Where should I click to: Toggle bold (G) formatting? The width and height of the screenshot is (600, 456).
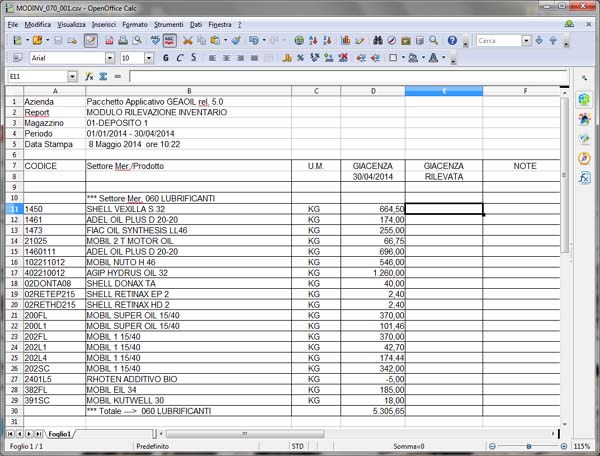(166, 58)
